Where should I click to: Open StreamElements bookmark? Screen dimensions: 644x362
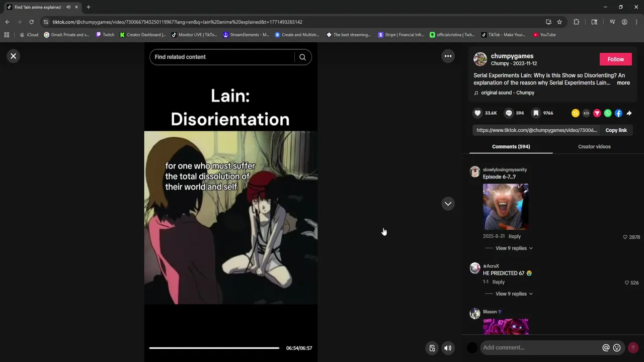(x=247, y=35)
